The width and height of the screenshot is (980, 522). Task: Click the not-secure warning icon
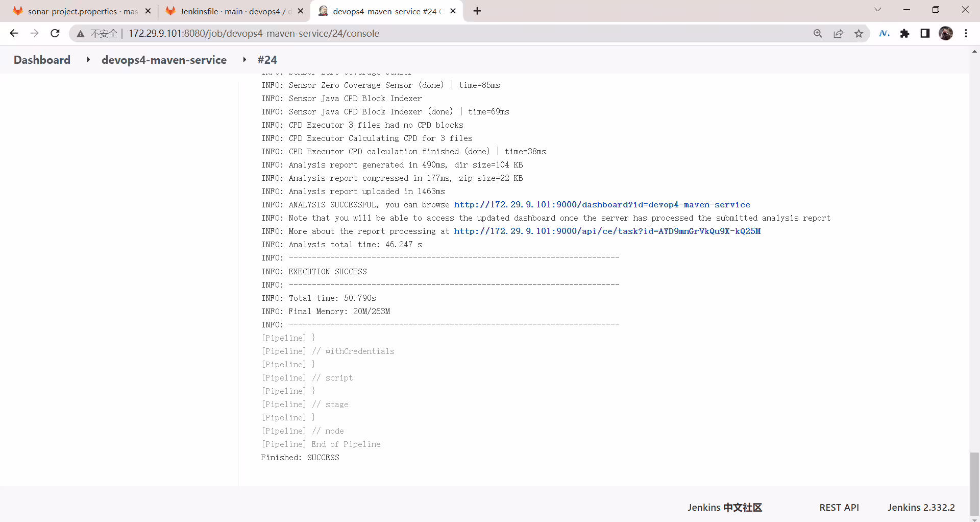(81, 34)
